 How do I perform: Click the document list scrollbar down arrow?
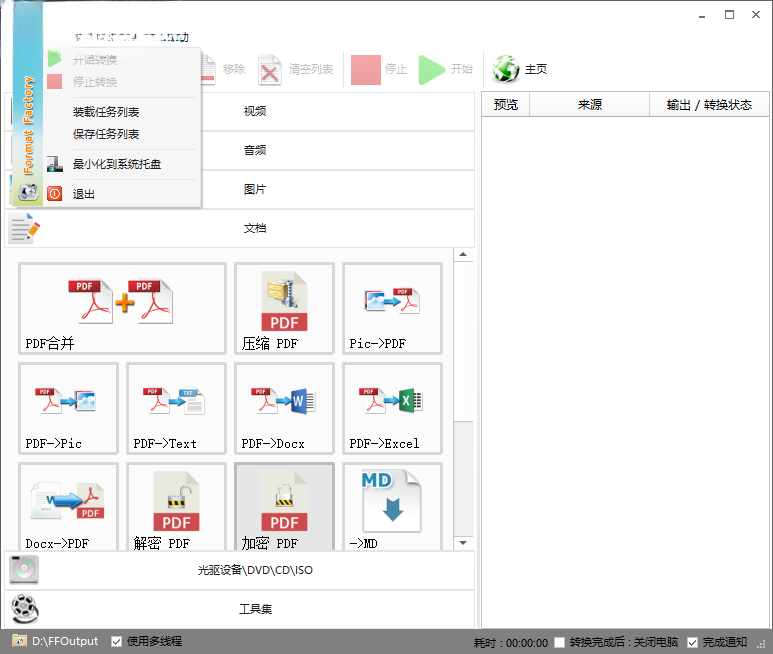click(463, 543)
